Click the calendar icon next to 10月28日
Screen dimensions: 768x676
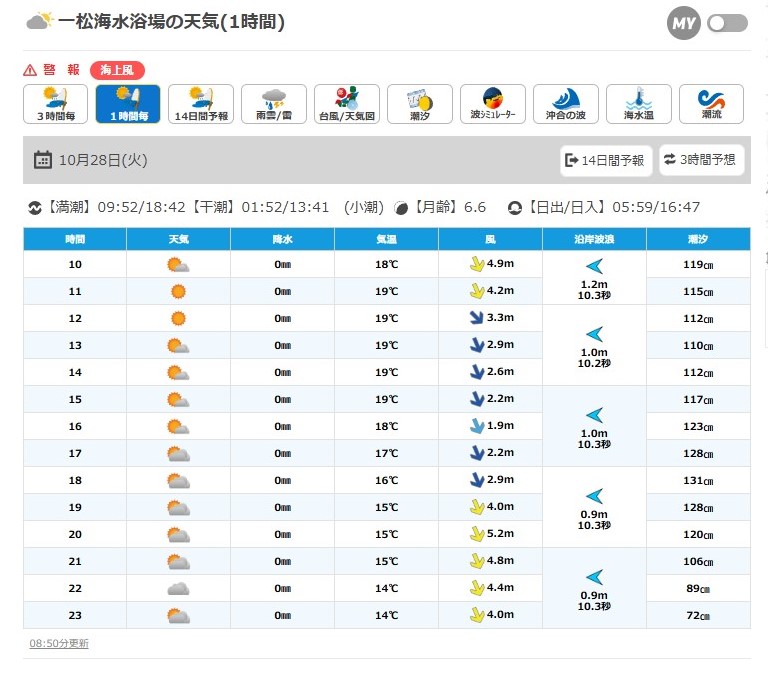42,160
